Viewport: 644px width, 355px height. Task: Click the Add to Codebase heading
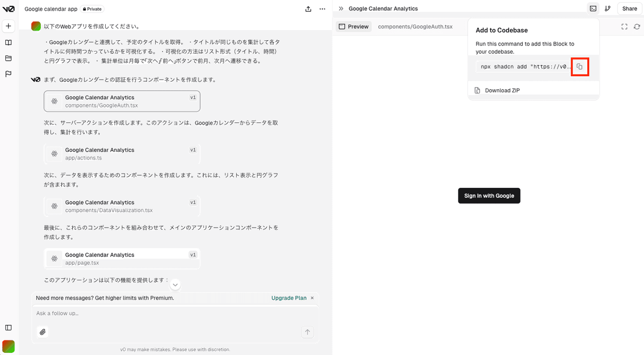click(x=502, y=30)
